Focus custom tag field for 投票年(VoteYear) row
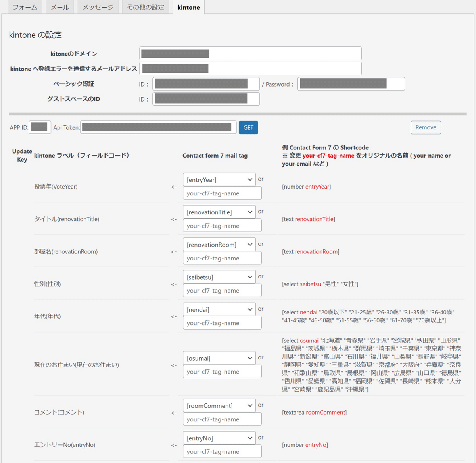Image resolution: width=476 pixels, height=463 pixels. (222, 193)
